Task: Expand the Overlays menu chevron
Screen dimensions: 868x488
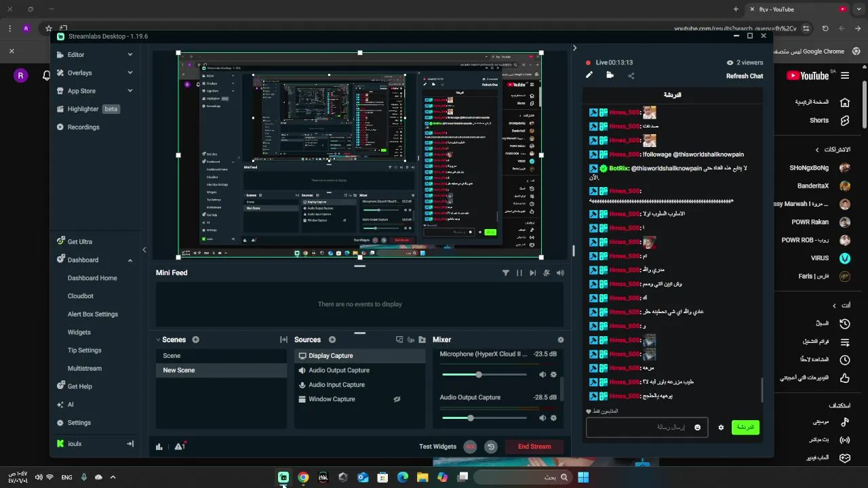Action: coord(130,73)
